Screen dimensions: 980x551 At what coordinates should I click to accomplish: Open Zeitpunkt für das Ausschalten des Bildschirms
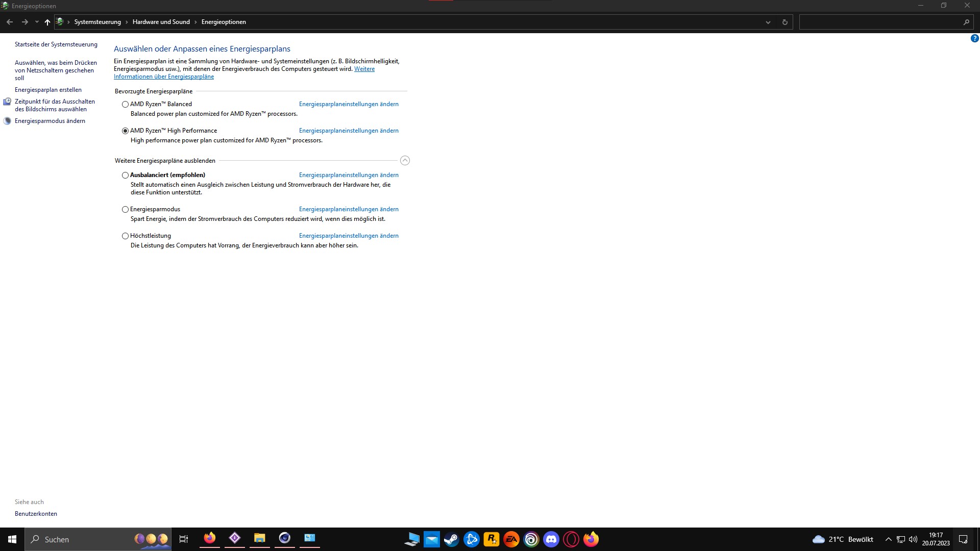(55, 105)
